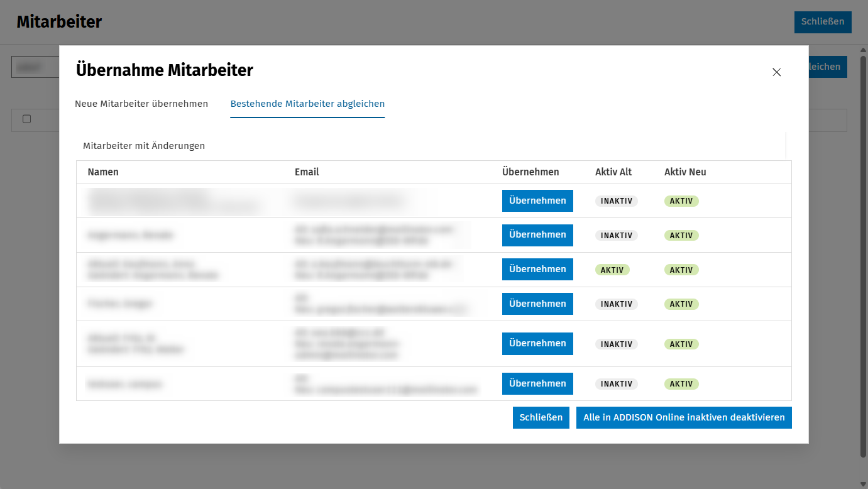
Task: Click Übernehmen in the second employee row
Action: click(x=537, y=235)
